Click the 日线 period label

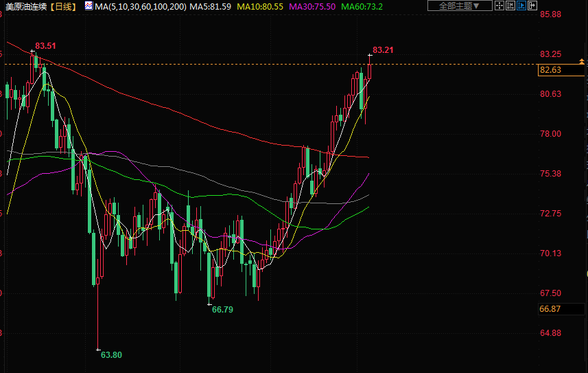pos(64,6)
